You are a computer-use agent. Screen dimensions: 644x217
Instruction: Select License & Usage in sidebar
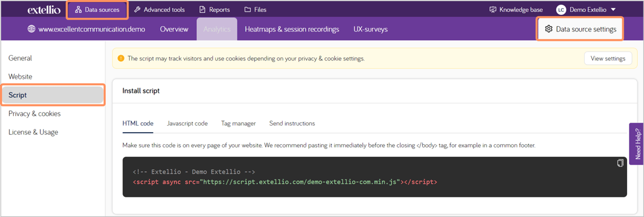point(33,132)
